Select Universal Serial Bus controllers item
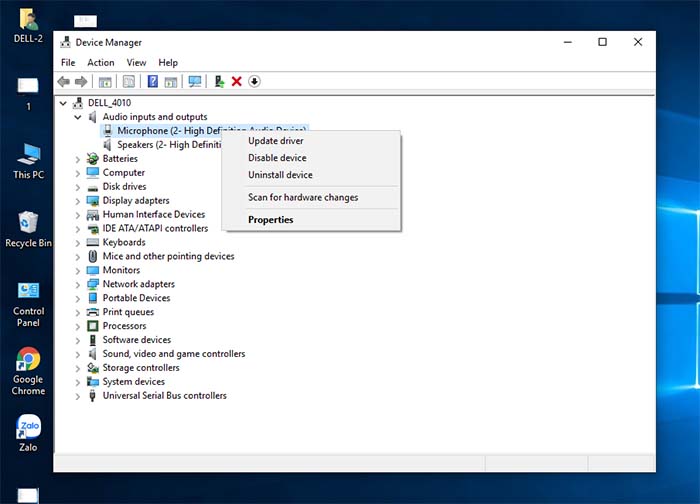This screenshot has width=700, height=504. pos(164,396)
